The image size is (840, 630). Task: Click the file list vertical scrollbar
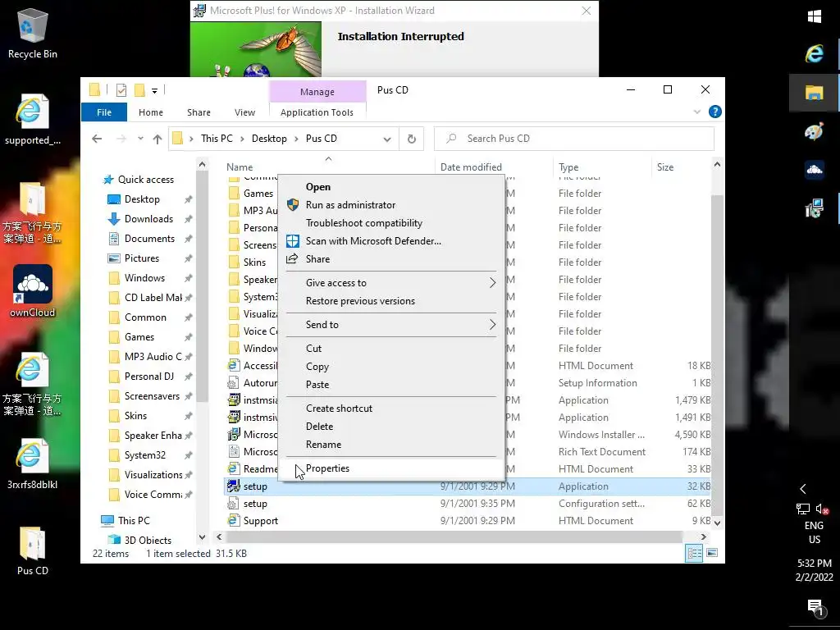(717, 354)
